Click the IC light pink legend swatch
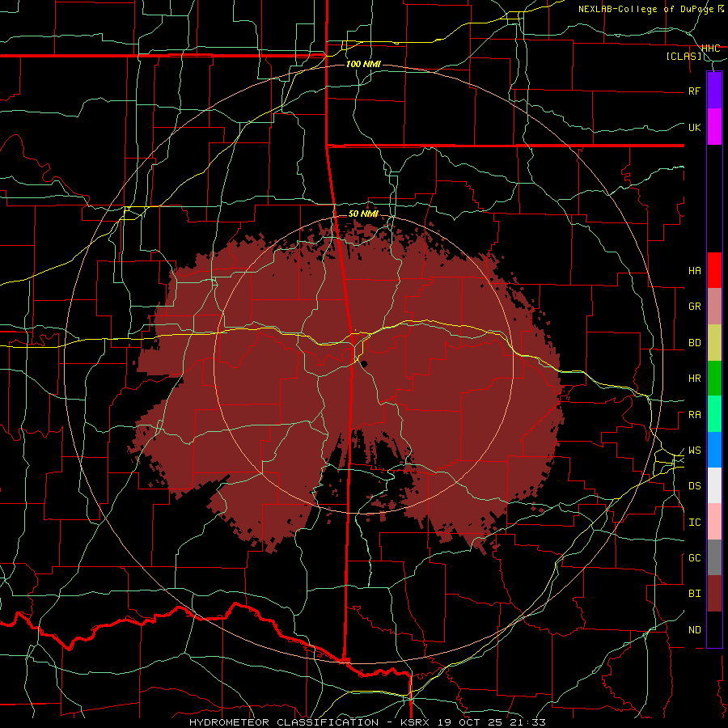This screenshot has width=728, height=728. pyautogui.click(x=714, y=522)
